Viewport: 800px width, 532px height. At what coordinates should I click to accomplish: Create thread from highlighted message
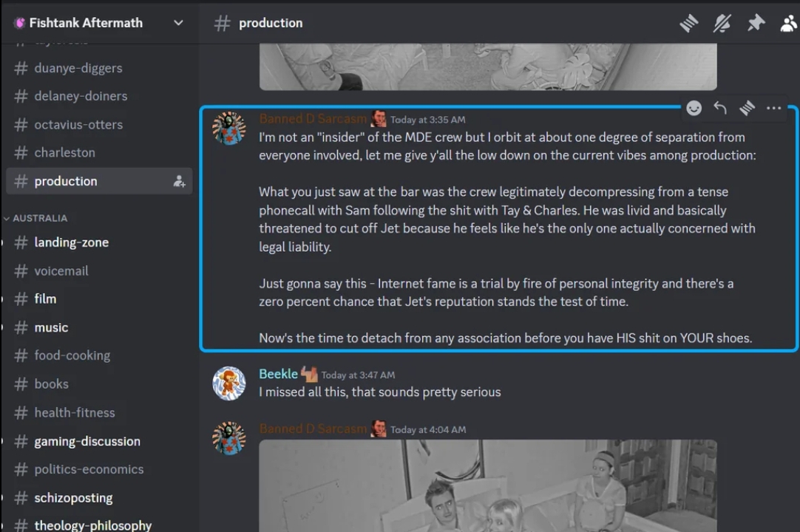pyautogui.click(x=747, y=108)
